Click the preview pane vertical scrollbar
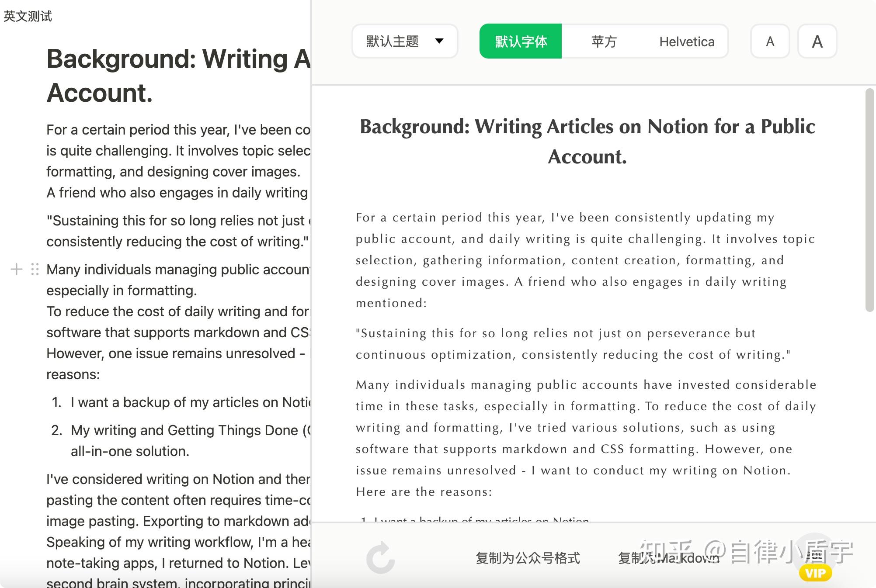The width and height of the screenshot is (876, 588). 869,200
